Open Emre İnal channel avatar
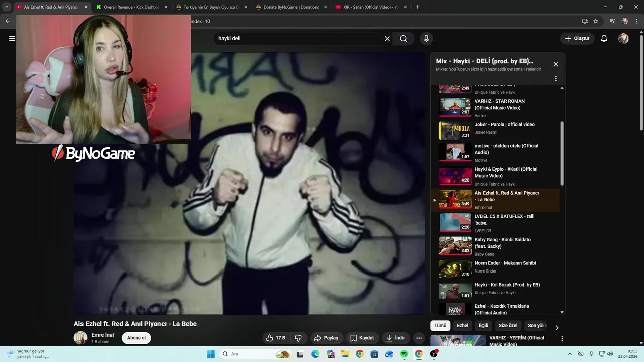 click(80, 338)
